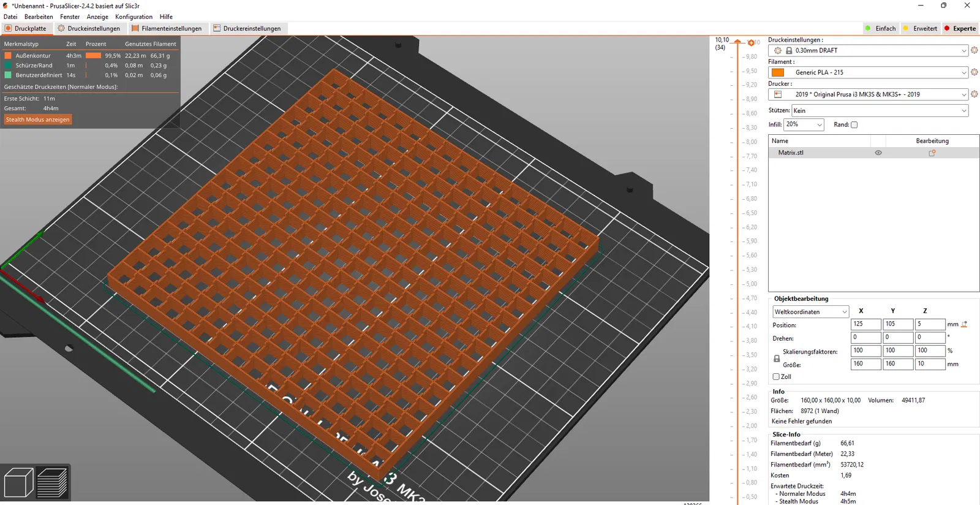
Task: Open filament settings gear beside Generic PLA
Action: pos(974,72)
